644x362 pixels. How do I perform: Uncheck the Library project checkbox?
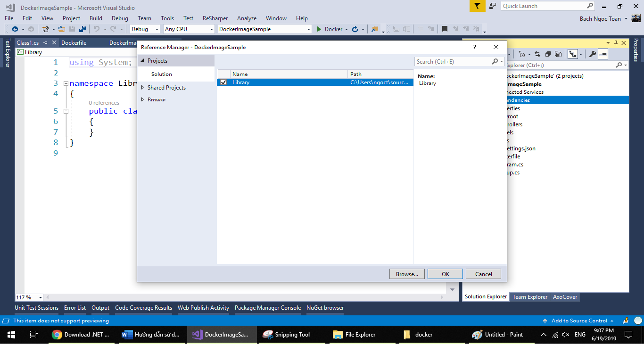(x=223, y=82)
